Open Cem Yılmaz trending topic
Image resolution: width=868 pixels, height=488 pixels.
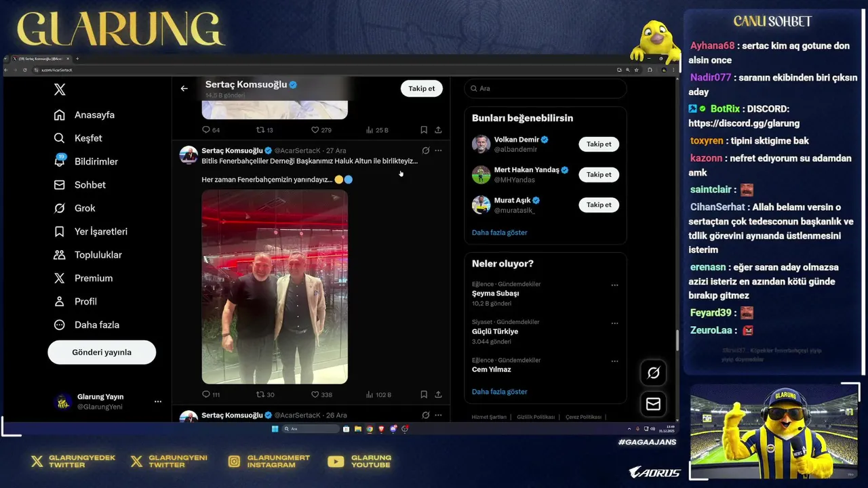pos(492,369)
